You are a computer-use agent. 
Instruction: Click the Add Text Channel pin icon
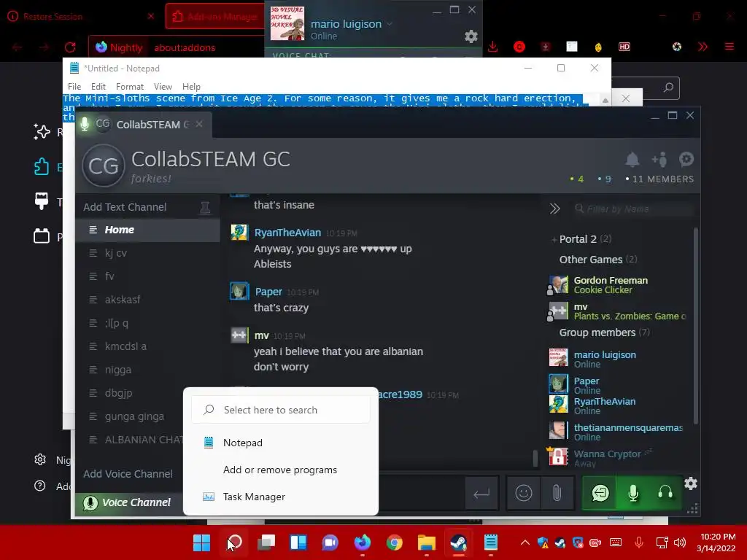point(205,208)
